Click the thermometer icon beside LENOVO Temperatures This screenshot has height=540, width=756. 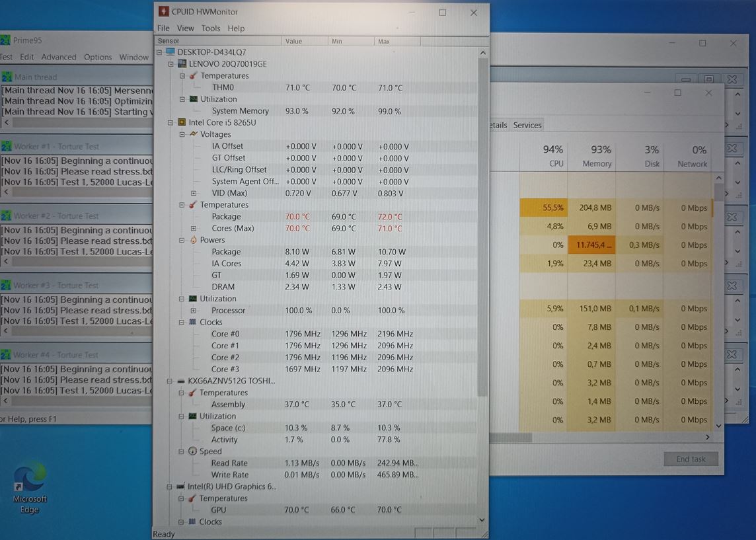tap(194, 76)
